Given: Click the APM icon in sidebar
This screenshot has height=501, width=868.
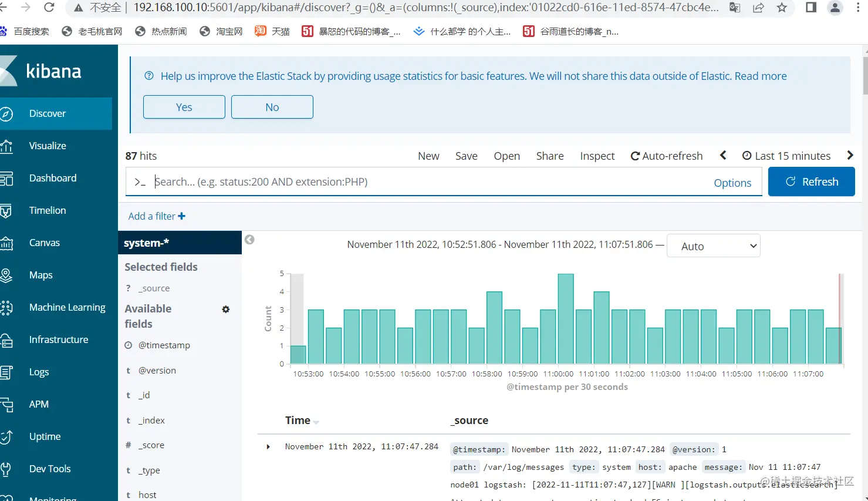Looking at the screenshot, I should 6,405.
